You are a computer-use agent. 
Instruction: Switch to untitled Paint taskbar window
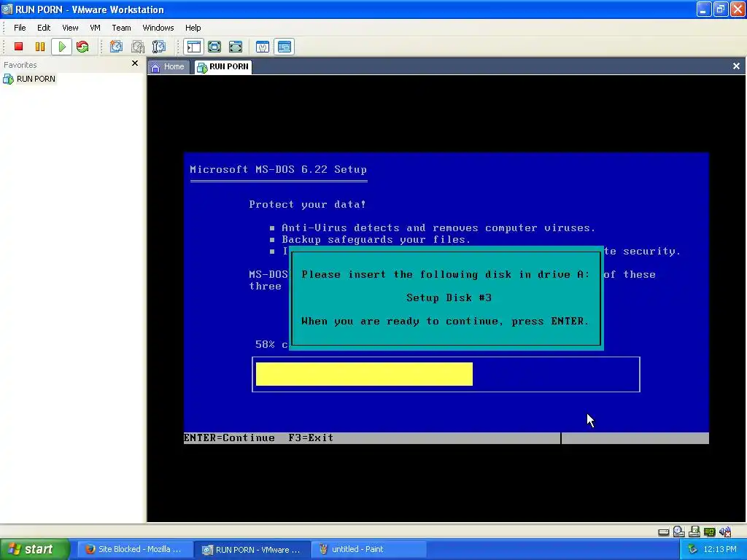coord(368,550)
